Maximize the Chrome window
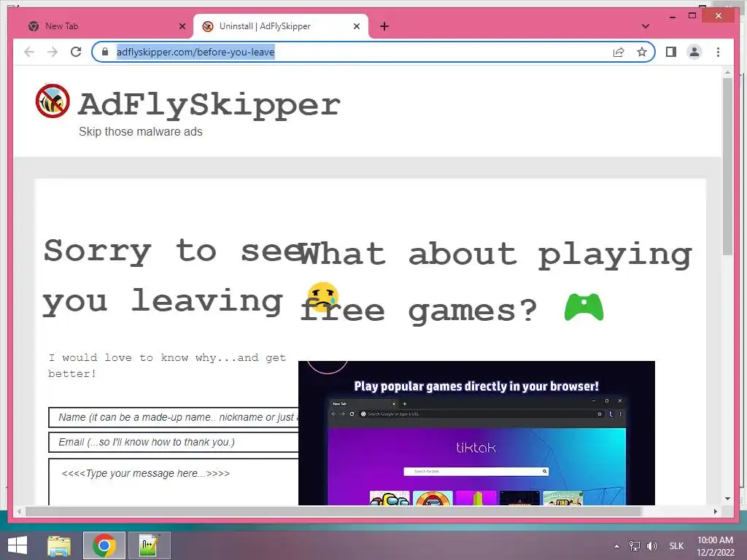The image size is (747, 560). pos(692,16)
